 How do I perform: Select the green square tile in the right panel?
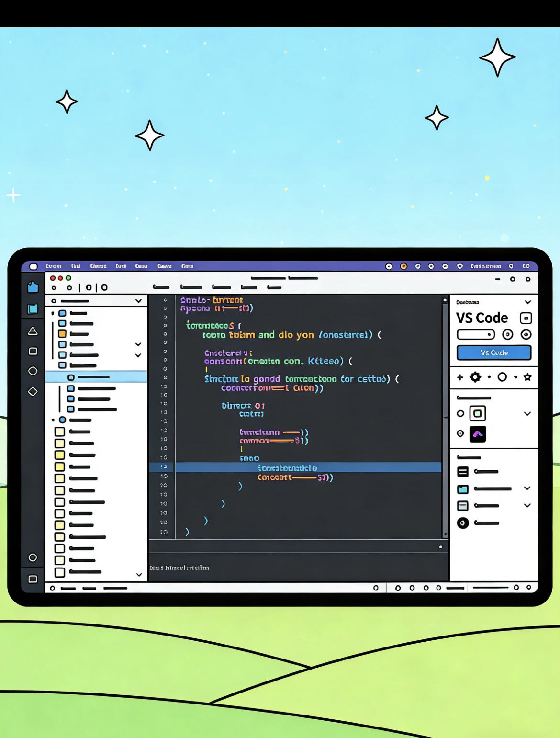point(477,413)
